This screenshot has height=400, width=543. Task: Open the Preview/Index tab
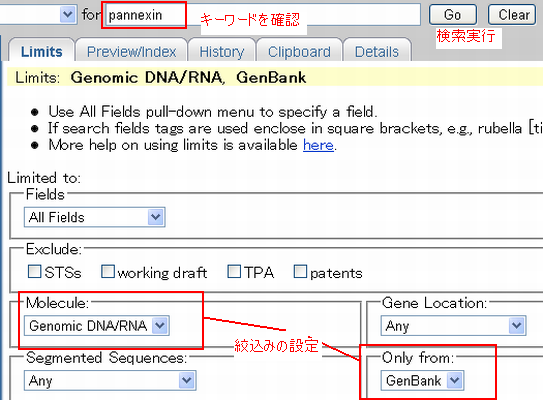pos(131,52)
